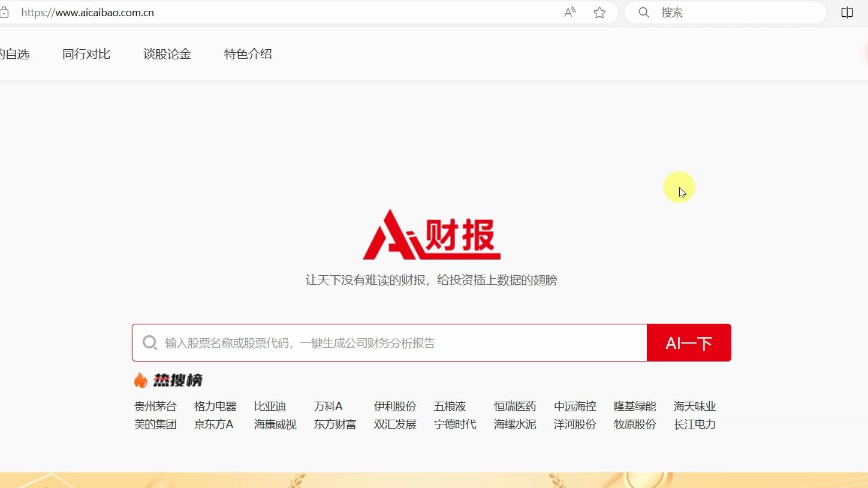The width and height of the screenshot is (868, 488).
Task: Select 美的集团 from hot searches
Action: pos(155,424)
